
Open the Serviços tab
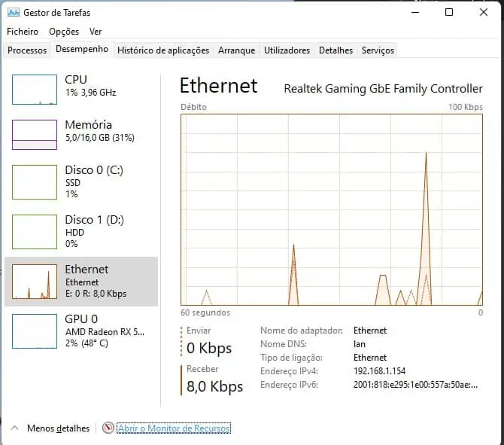point(378,50)
